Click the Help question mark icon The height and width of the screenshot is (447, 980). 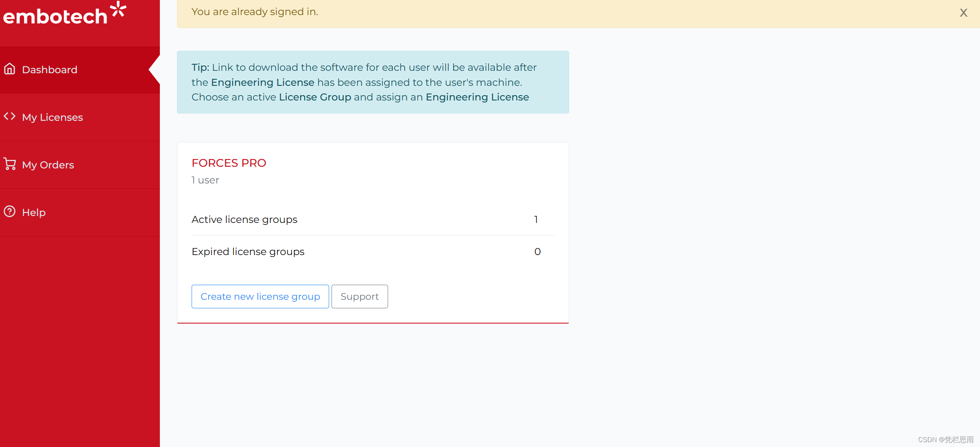pos(10,212)
